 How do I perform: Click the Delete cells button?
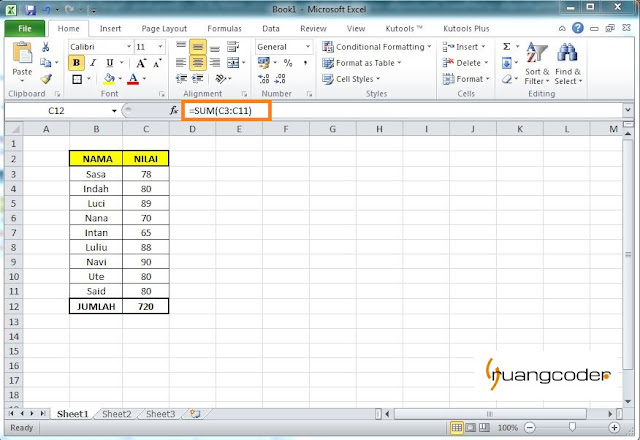coord(465,63)
